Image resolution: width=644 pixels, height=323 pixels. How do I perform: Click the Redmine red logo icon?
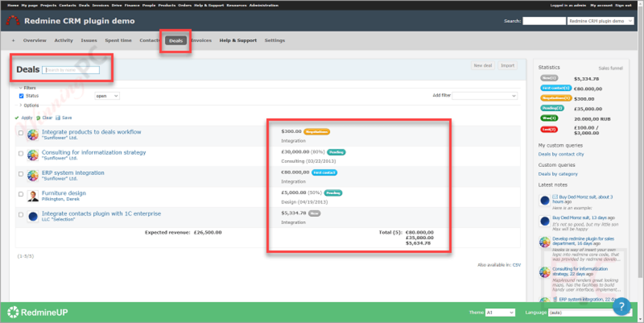tap(13, 20)
